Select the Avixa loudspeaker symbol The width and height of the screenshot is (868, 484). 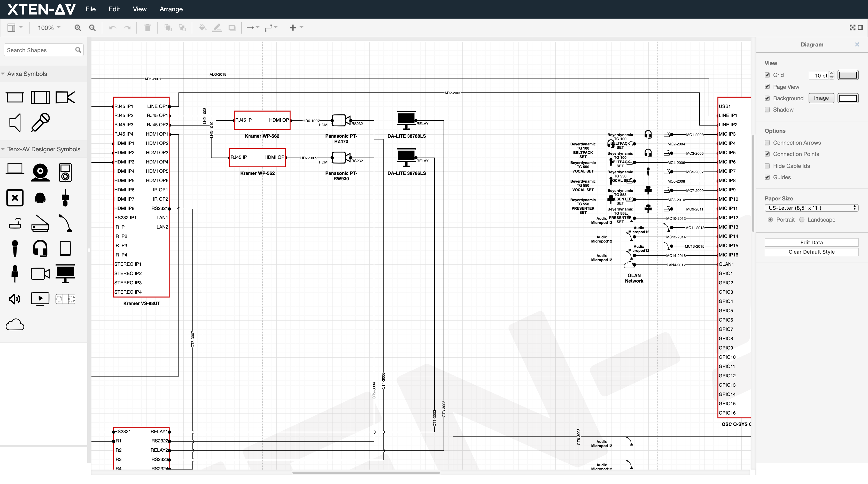[x=15, y=122]
